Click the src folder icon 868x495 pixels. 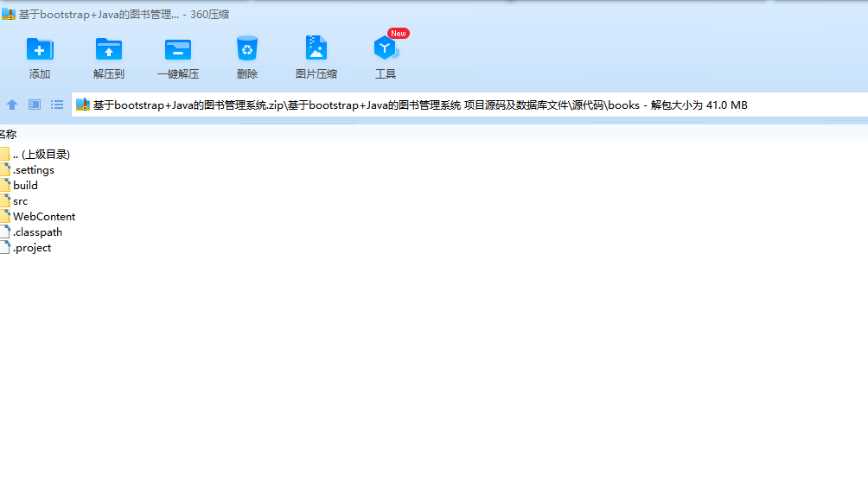click(x=5, y=200)
